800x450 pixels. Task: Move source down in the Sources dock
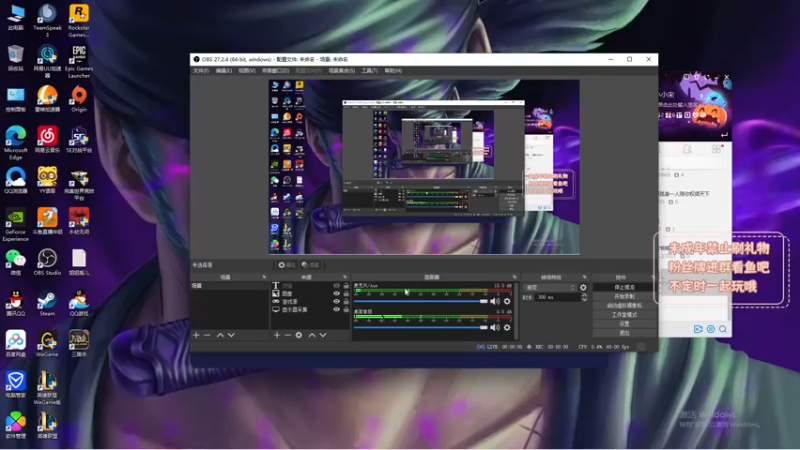tap(323, 335)
